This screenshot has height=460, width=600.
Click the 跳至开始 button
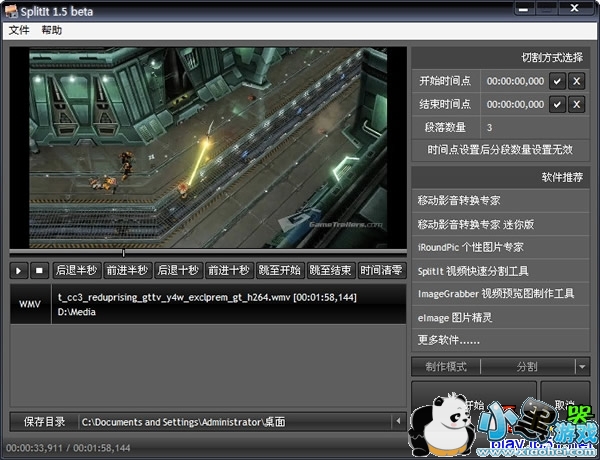280,271
